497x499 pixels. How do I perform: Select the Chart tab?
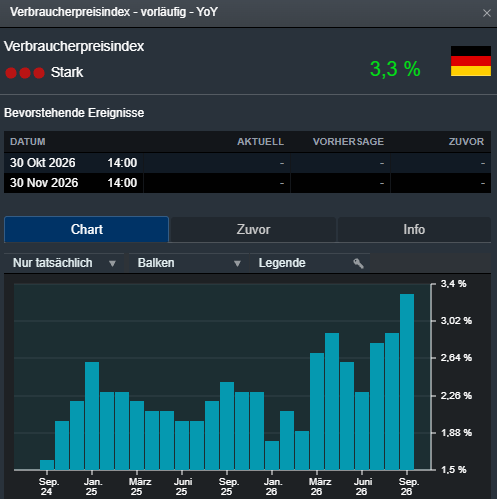[87, 229]
